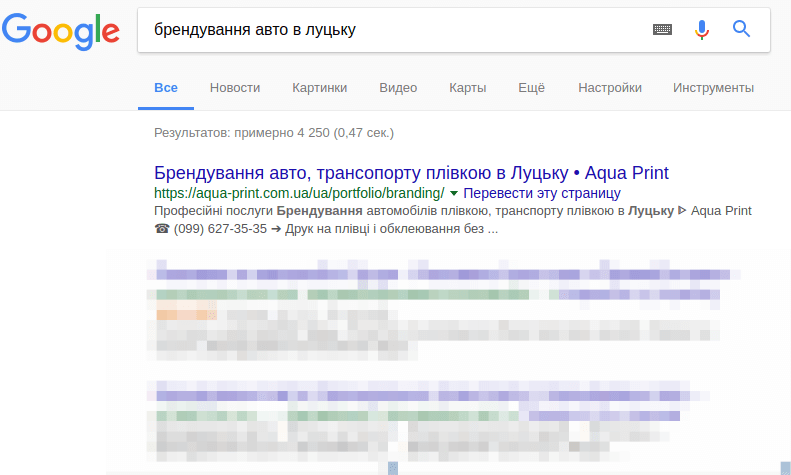The height and width of the screenshot is (475, 791).
Task: Click the snippet phone number (099) 627-35-35
Action: click(x=220, y=229)
